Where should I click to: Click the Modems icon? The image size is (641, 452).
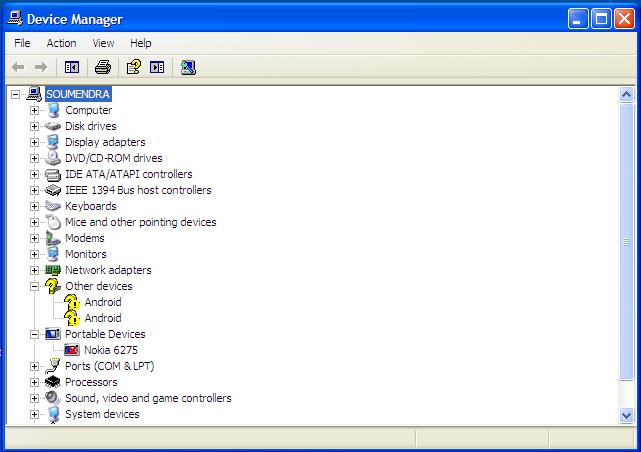[53, 238]
